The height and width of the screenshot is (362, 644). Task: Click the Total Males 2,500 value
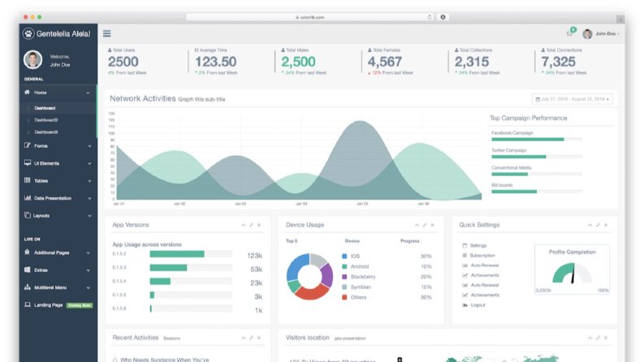(x=298, y=62)
